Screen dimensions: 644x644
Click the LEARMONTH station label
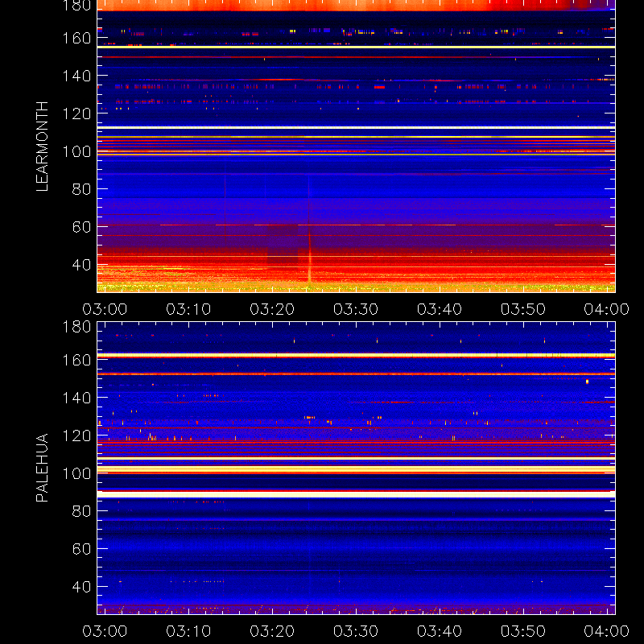click(42, 147)
